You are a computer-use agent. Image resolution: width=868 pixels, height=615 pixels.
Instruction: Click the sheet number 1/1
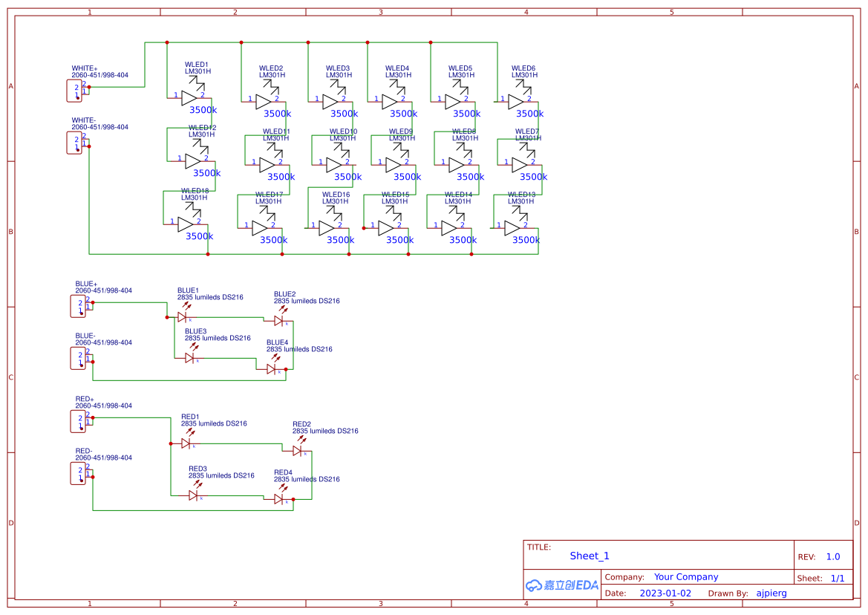click(x=838, y=578)
